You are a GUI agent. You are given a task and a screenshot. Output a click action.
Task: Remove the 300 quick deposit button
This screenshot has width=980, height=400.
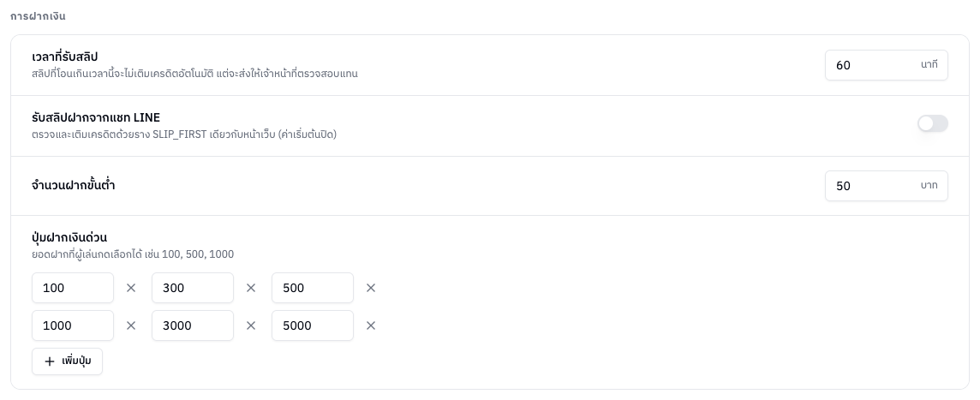pos(251,288)
